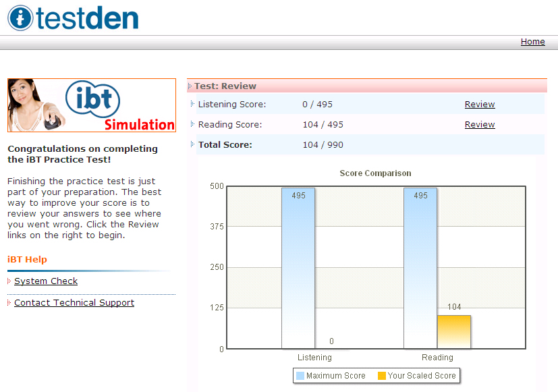Click the bullet icon beside Listening Score
The height and width of the screenshot is (392, 558).
click(192, 104)
